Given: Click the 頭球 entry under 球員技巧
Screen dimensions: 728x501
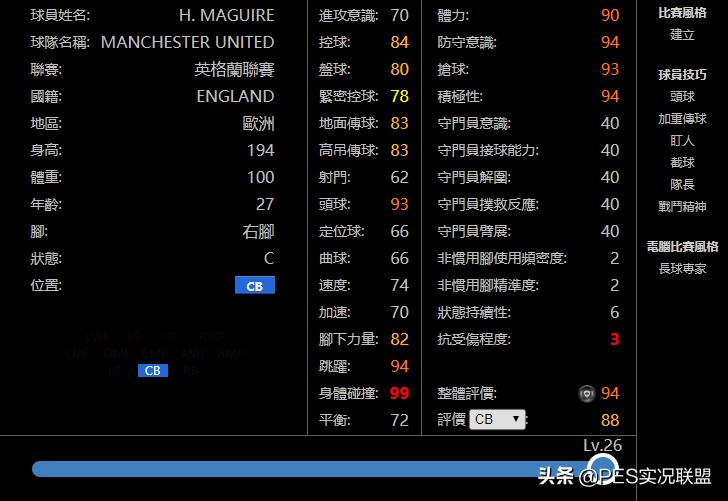Looking at the screenshot, I should [682, 97].
